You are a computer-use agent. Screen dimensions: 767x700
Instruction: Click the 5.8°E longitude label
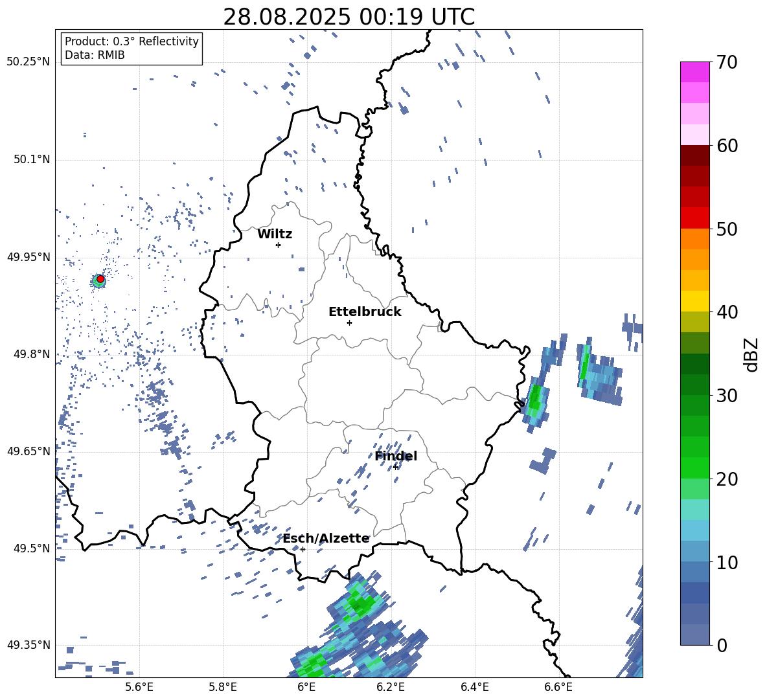[x=223, y=687]
